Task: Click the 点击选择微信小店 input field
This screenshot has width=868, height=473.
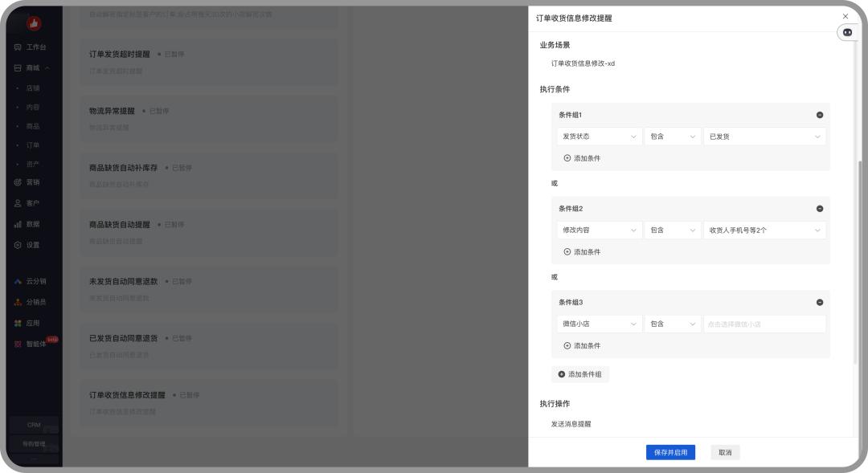Action: [764, 324]
